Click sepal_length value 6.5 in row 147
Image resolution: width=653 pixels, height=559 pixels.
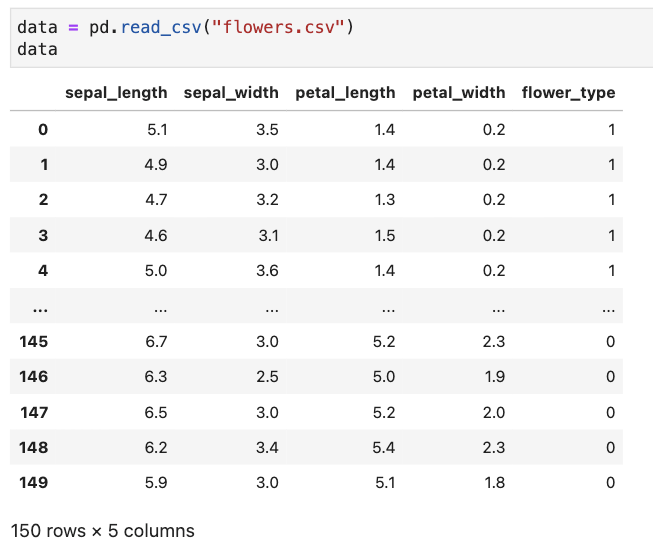[x=156, y=412]
